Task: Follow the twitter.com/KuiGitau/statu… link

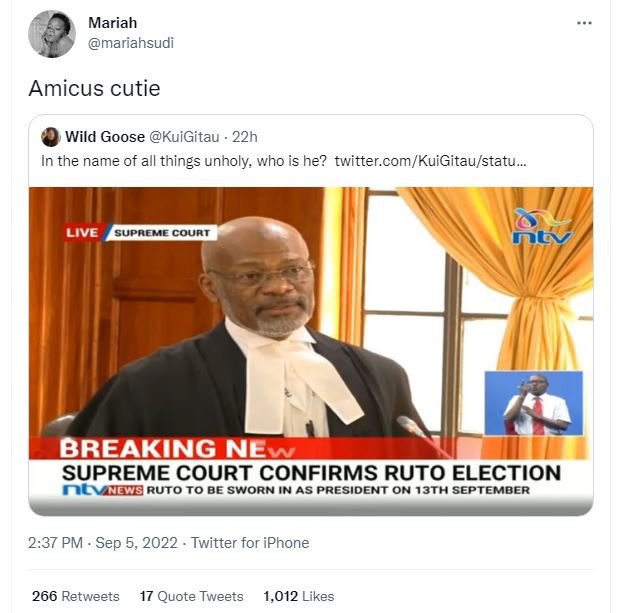Action: 430,160
